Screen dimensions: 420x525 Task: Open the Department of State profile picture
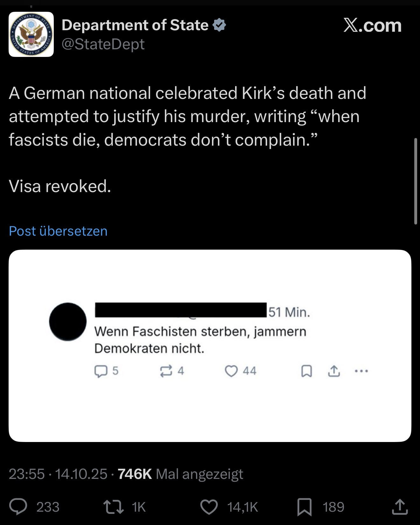(31, 34)
